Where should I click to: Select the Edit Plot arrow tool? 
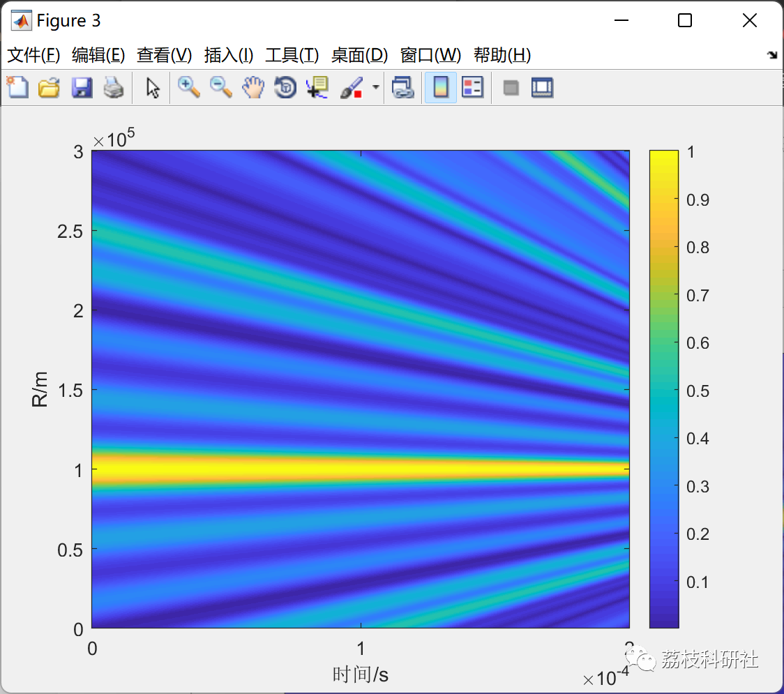153,87
